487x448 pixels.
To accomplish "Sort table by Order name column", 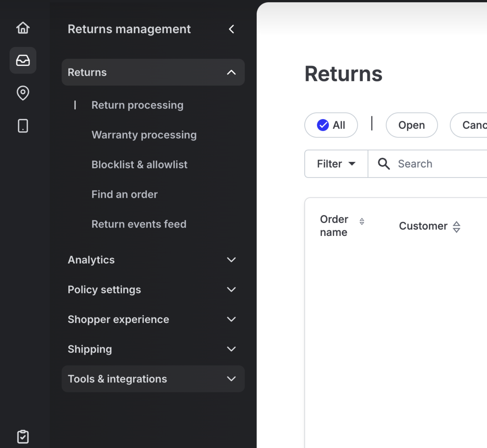I will [x=362, y=221].
